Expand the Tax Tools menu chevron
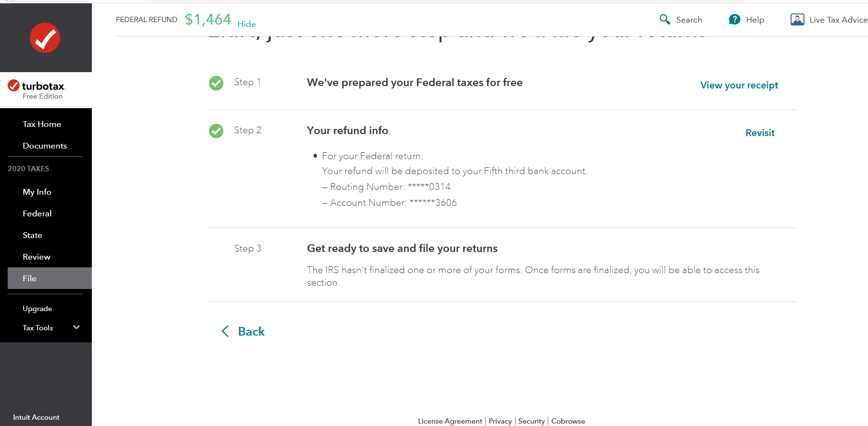This screenshot has width=868, height=426. pyautogui.click(x=76, y=327)
